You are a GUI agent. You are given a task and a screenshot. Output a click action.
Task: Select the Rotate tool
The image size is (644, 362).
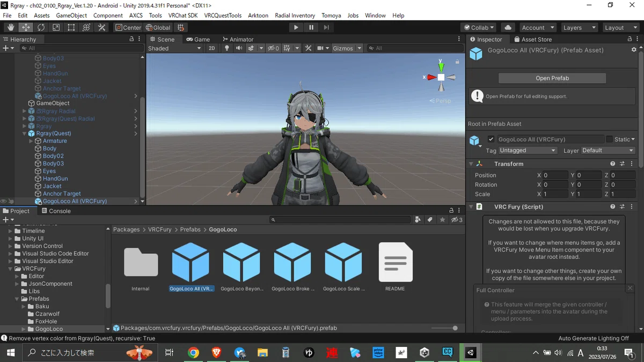point(41,27)
